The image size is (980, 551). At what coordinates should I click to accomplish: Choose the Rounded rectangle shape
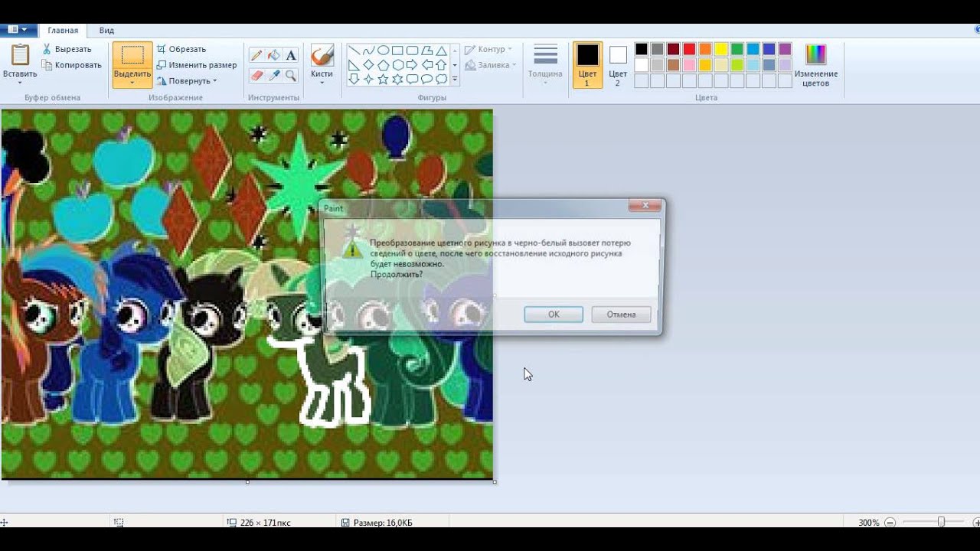(412, 51)
